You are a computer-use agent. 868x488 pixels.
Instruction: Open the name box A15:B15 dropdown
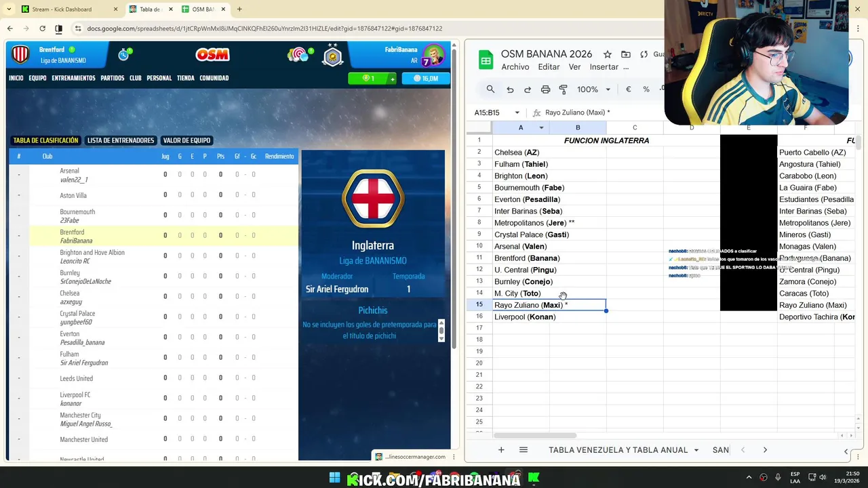(x=517, y=113)
